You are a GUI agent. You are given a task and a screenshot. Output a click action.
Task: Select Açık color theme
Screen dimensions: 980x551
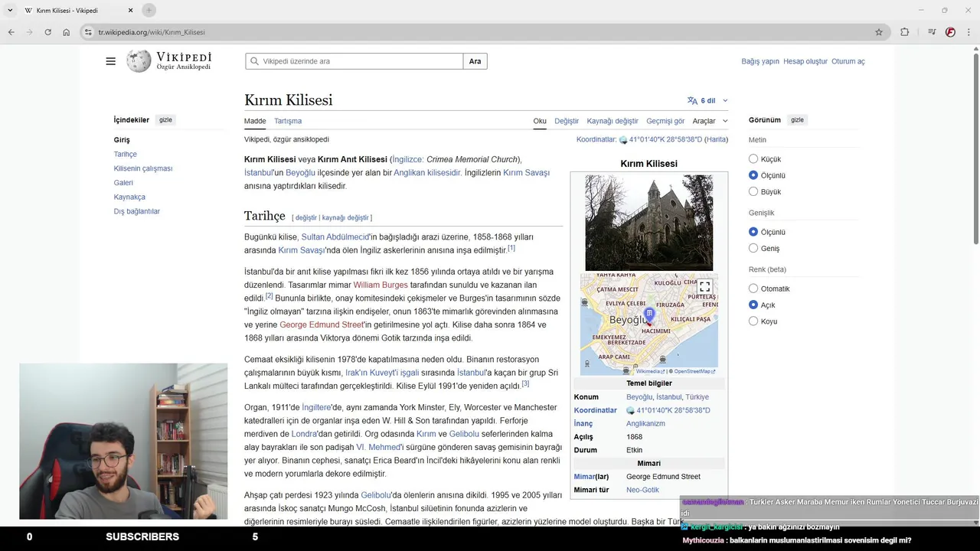753,305
